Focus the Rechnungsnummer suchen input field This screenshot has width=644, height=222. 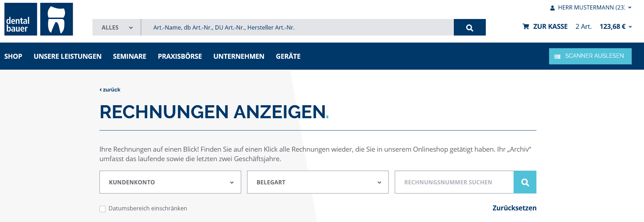[454, 182]
